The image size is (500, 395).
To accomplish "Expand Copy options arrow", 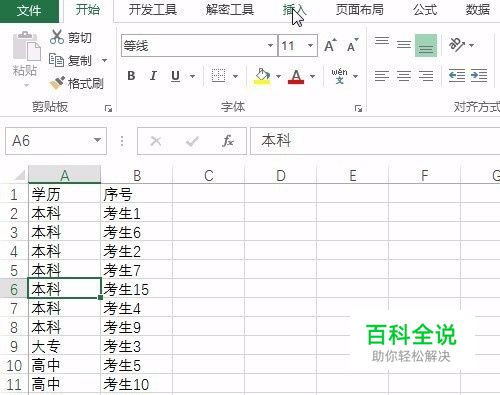I will coord(104,61).
